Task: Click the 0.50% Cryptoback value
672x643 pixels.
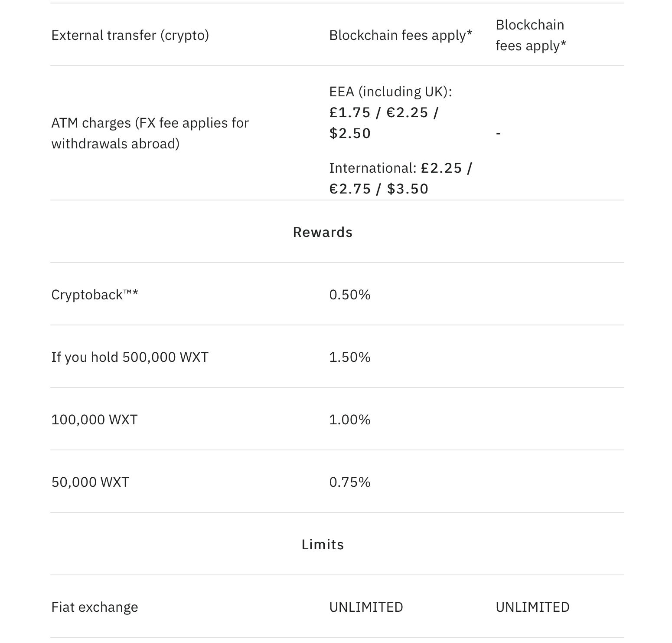Action: coord(350,295)
